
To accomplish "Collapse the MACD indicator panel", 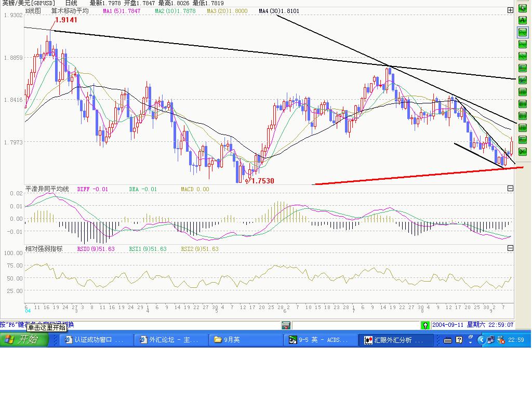I will pyautogui.click(x=510, y=188).
